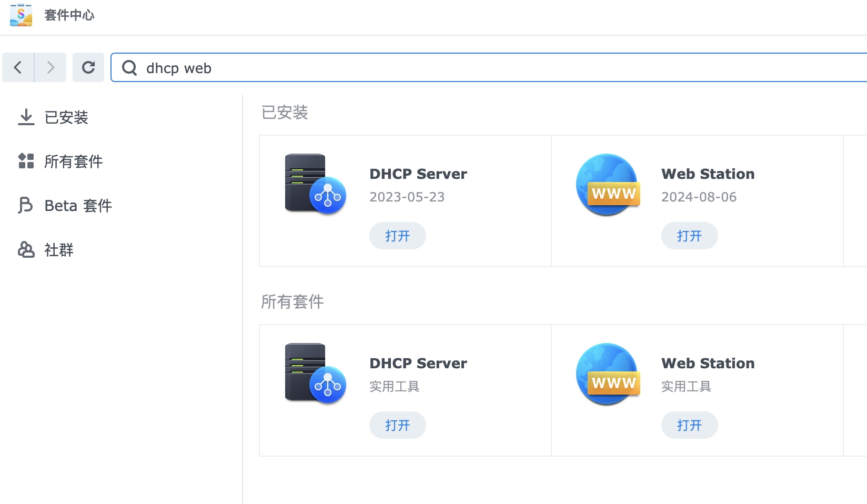
Task: Click DHCP Server title in all packages section
Action: (x=418, y=364)
